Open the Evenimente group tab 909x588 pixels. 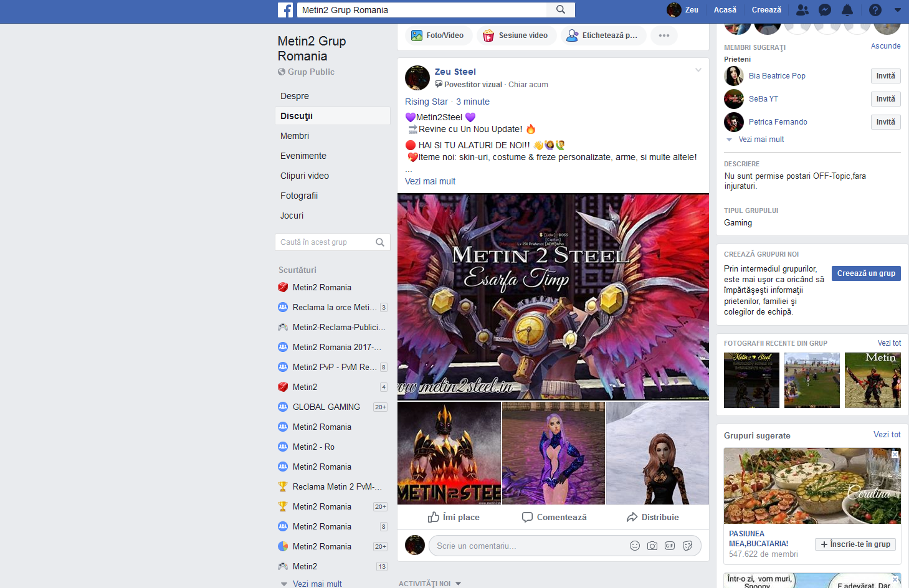[x=333, y=156]
